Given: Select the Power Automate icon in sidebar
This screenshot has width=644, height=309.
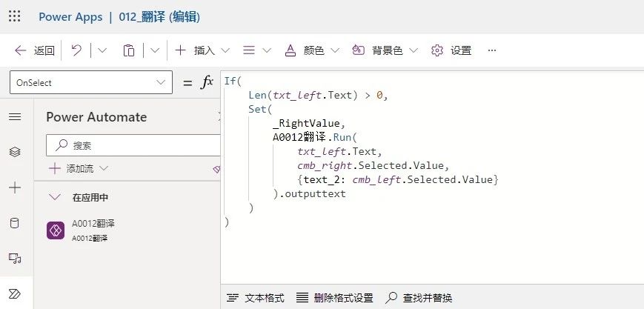Looking at the screenshot, I should tap(14, 293).
